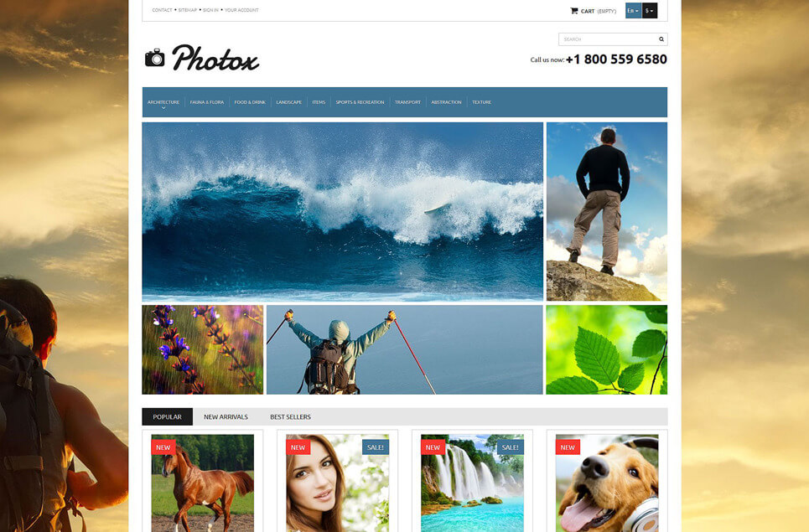Open the Fauna & Flora category
The height and width of the screenshot is (532, 809).
pyautogui.click(x=207, y=102)
